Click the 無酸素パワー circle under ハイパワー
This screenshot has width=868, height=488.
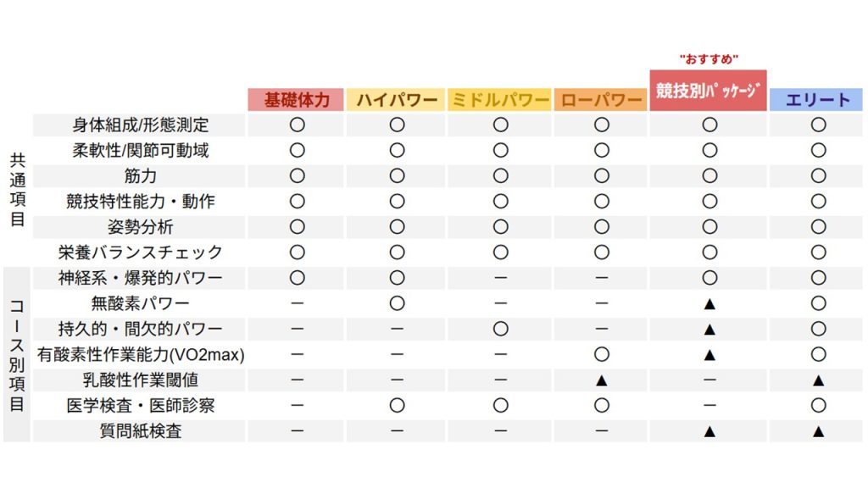397,303
